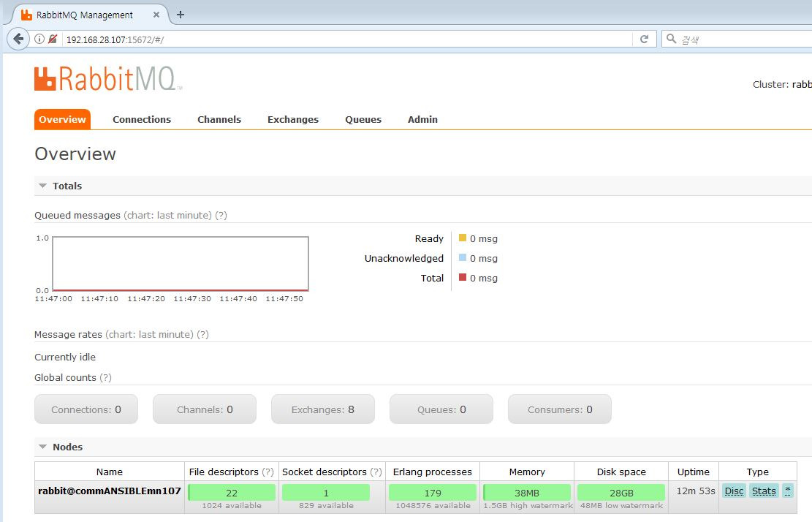Click the Unacknowledged '0 msg' value
The width and height of the screenshot is (812, 522).
click(x=484, y=258)
